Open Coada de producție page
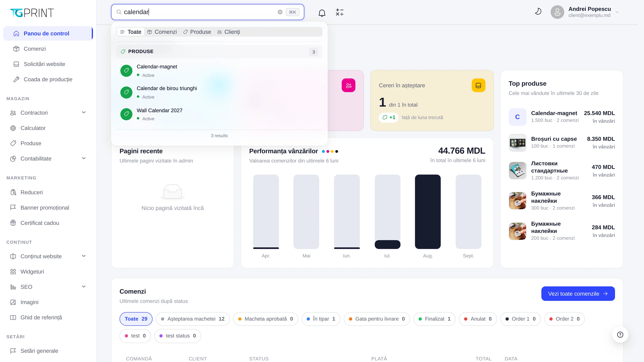 (x=48, y=79)
